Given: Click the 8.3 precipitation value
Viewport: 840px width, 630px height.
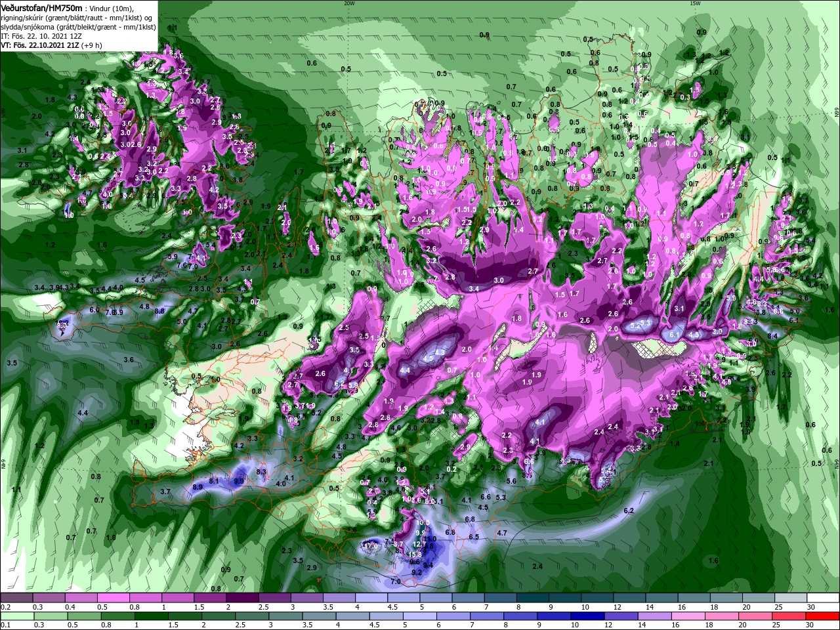Looking at the screenshot, I should pyautogui.click(x=261, y=472).
